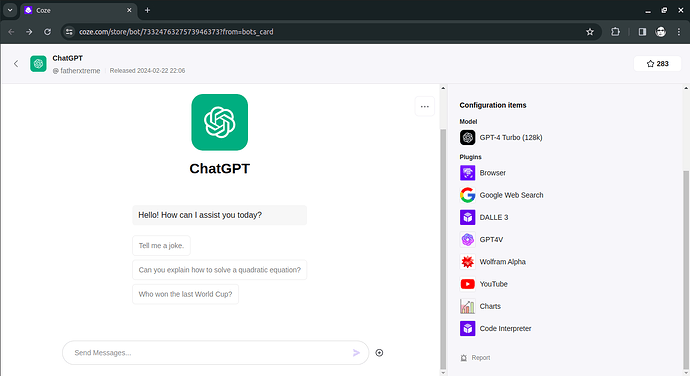Click the Google Web Search plugin icon
This screenshot has width=690, height=376.
click(467, 195)
